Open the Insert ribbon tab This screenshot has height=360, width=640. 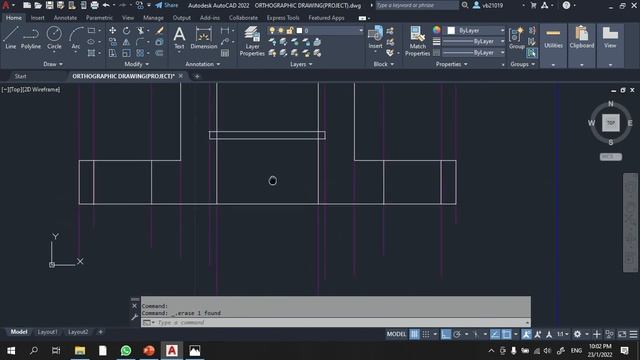[38, 18]
